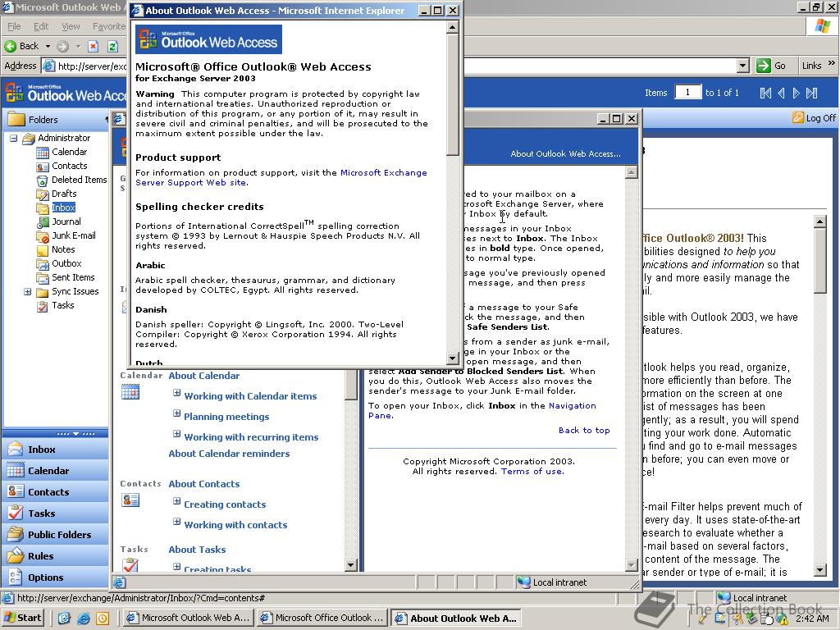Click the Navigation Pane link

click(482, 410)
